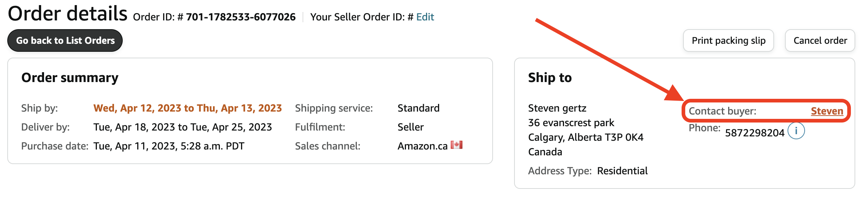This screenshot has width=868, height=202.
Task: Click Go back to List Orders button
Action: pos(65,40)
